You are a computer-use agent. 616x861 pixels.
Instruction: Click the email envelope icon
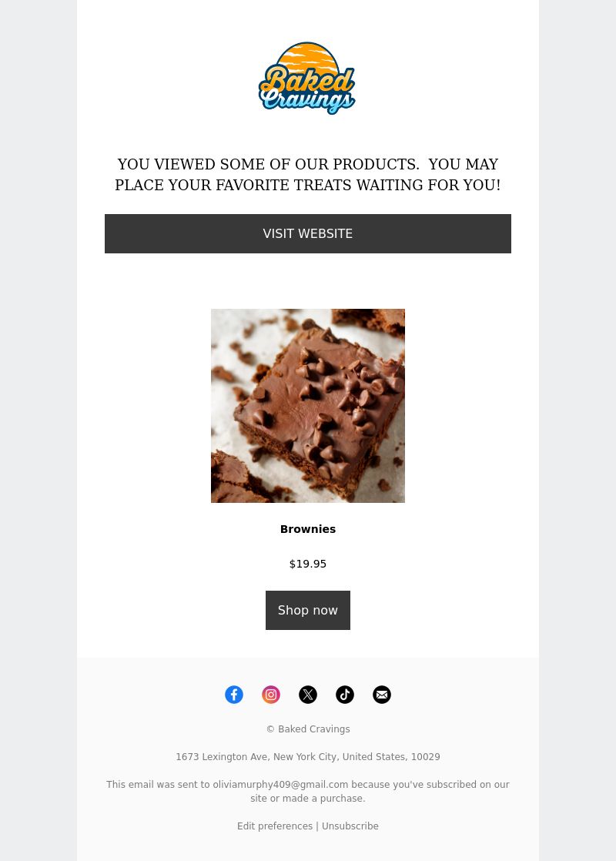382,695
